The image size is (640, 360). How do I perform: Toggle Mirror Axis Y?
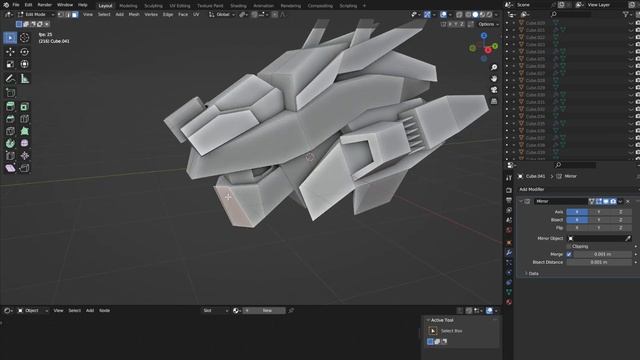pos(599,212)
